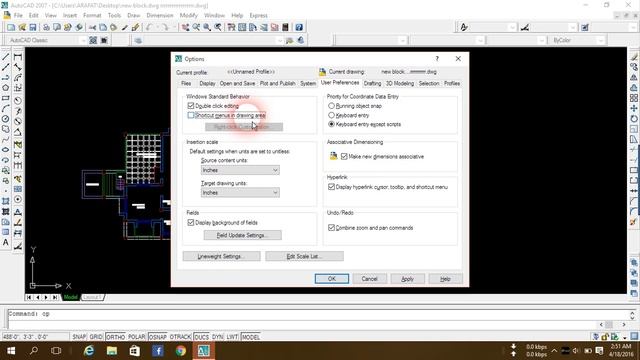Open Target drawing units dropdown
Viewport: 640px width, 360px height.
coord(240,193)
